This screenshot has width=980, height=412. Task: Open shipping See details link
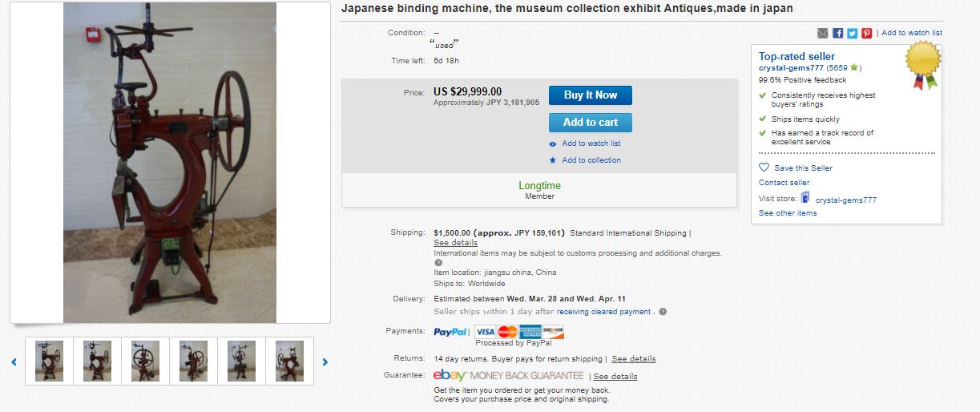click(x=455, y=243)
